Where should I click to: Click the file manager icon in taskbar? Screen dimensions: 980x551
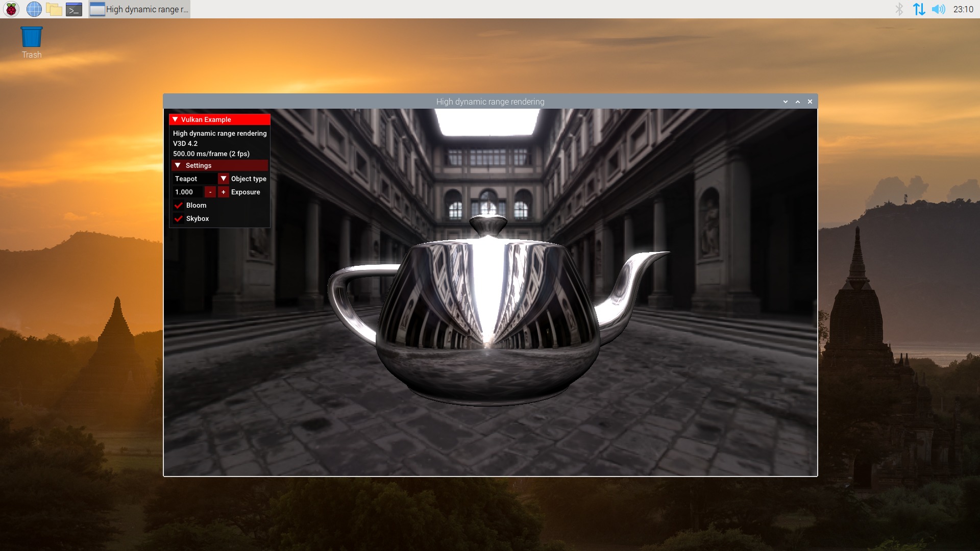[x=53, y=9]
